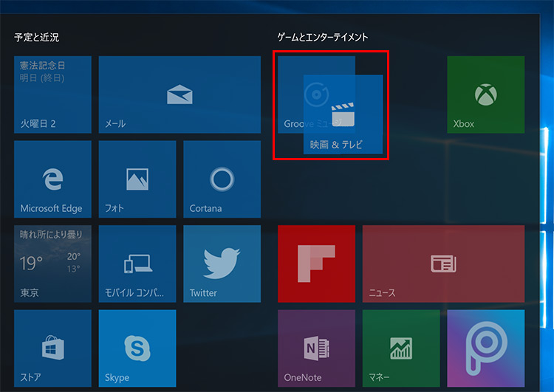Open the フォト photos tile
554x392 pixels.
[137, 179]
